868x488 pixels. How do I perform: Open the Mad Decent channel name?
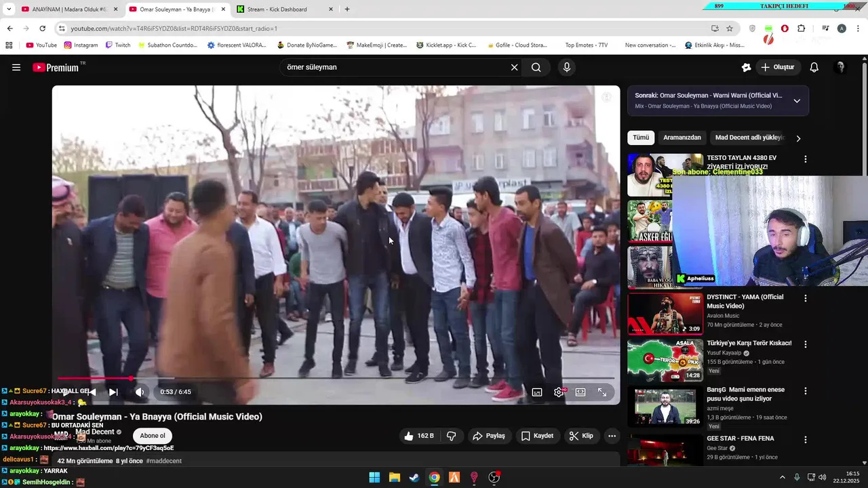coord(94,432)
